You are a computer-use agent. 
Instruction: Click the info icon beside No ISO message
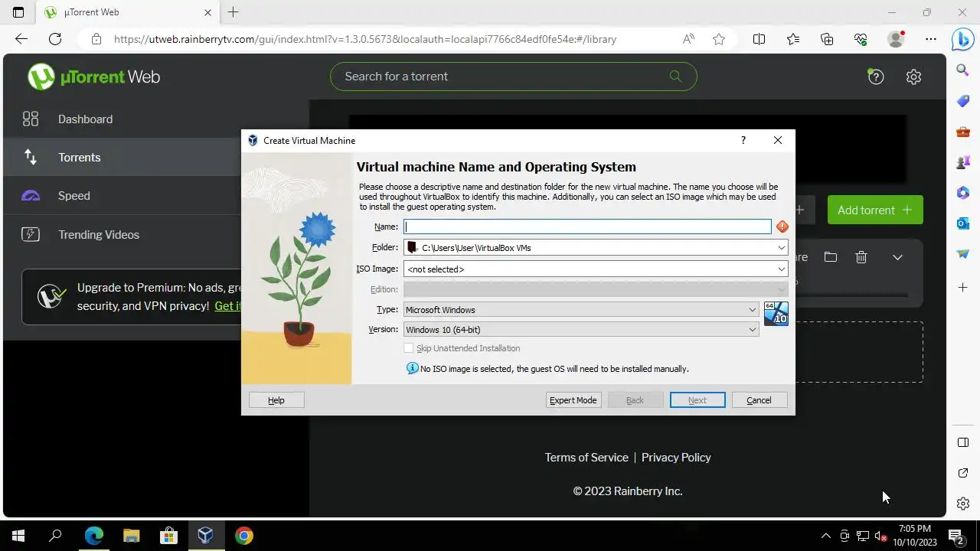tap(412, 368)
